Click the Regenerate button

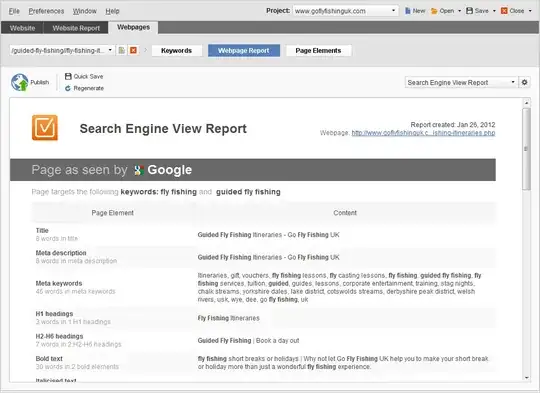(x=85, y=88)
